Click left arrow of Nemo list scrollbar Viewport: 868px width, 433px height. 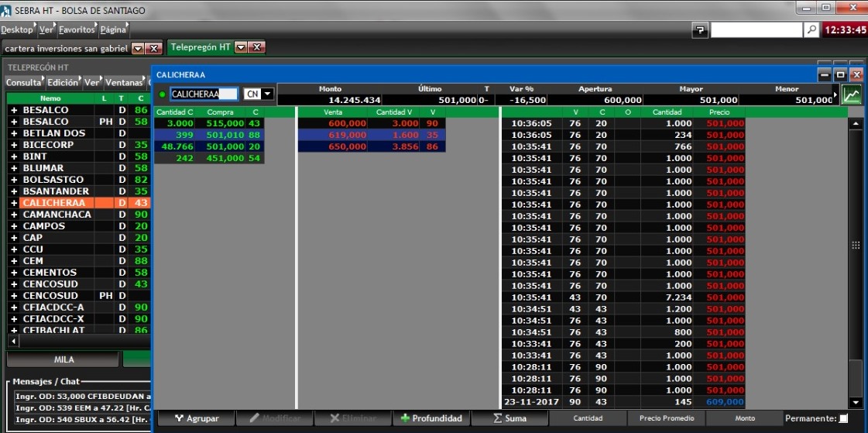coord(12,341)
